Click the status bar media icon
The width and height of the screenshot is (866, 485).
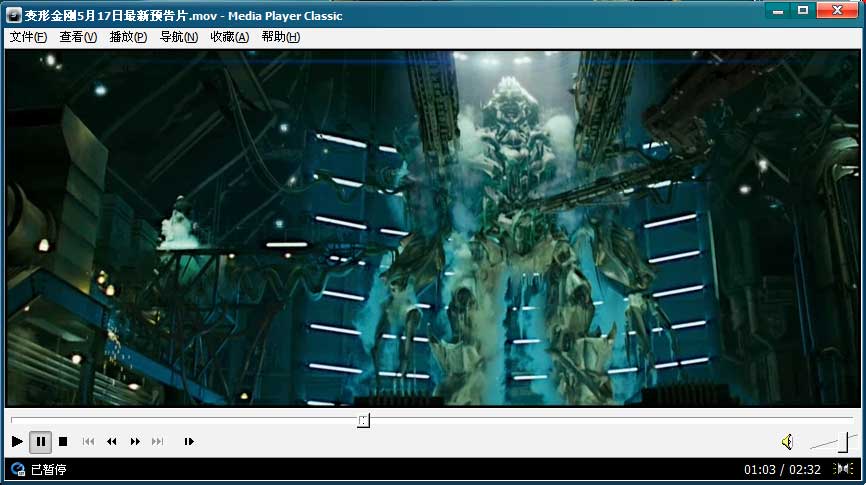18,470
